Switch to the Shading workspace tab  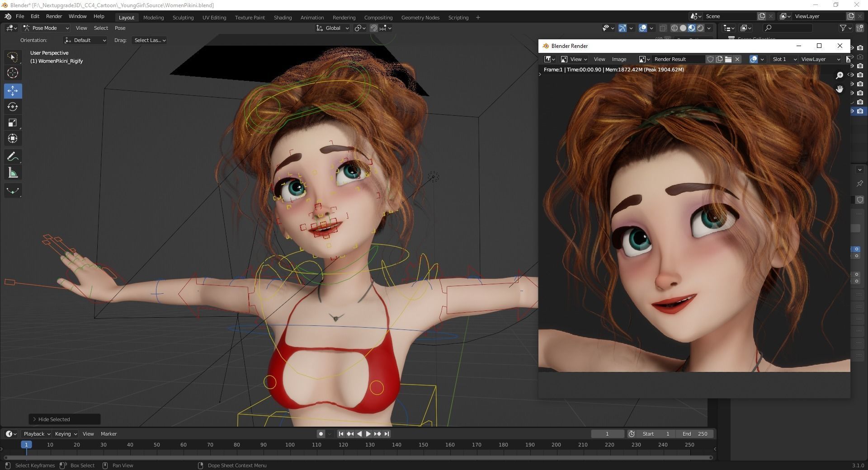(283, 18)
